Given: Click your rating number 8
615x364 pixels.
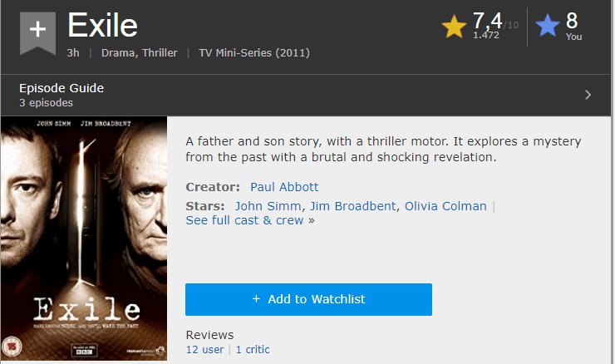Looking at the screenshot, I should pos(572,21).
